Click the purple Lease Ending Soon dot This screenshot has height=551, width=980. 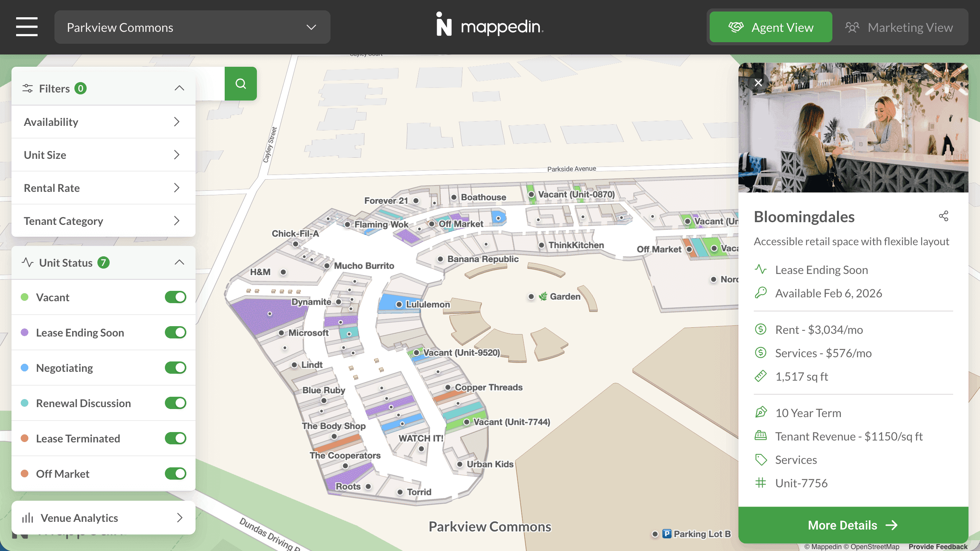[25, 332]
